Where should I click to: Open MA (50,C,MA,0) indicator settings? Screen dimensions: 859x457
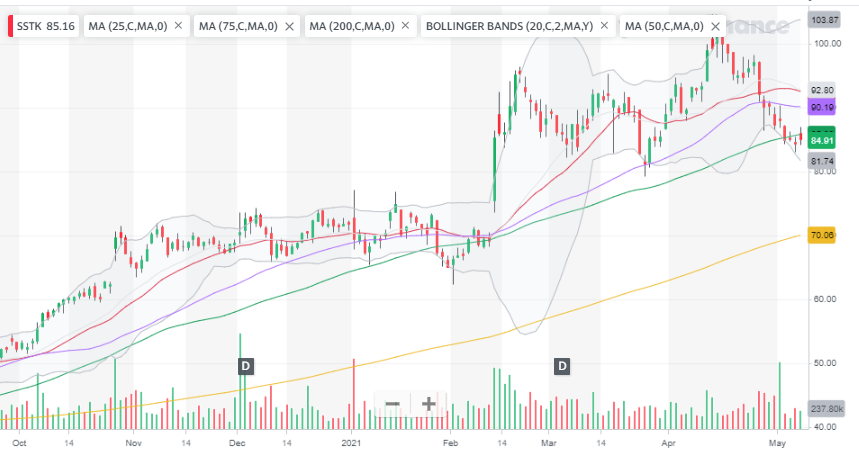(660, 26)
